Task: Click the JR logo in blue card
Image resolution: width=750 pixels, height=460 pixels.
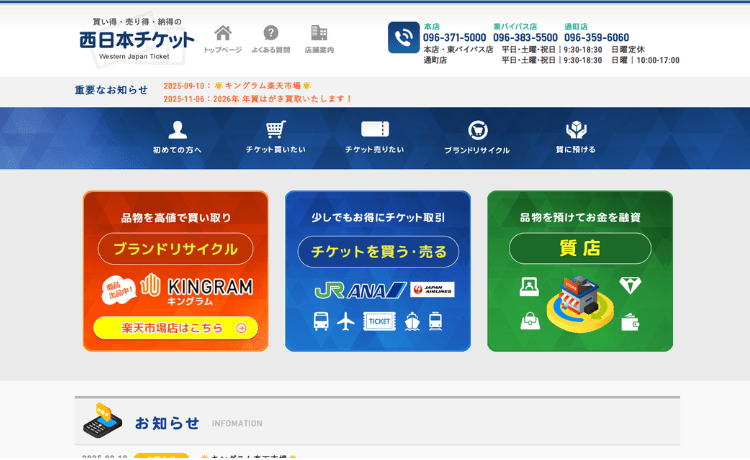Action: pos(330,290)
